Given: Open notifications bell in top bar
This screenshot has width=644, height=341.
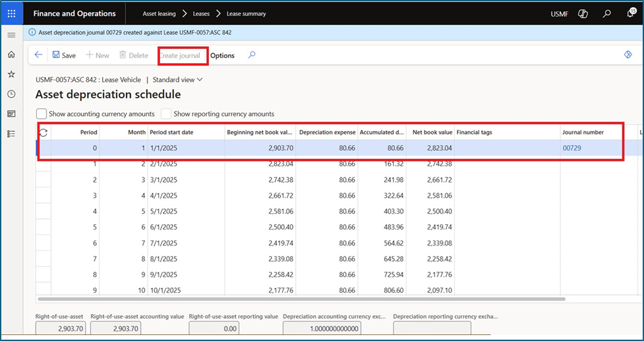Looking at the screenshot, I should pyautogui.click(x=629, y=13).
